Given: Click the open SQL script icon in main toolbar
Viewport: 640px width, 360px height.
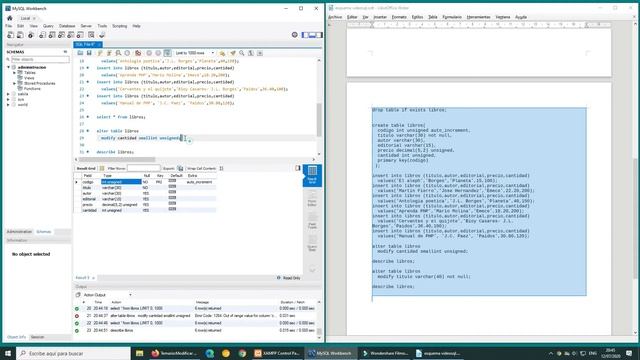Looking at the screenshot, I should [x=20, y=35].
